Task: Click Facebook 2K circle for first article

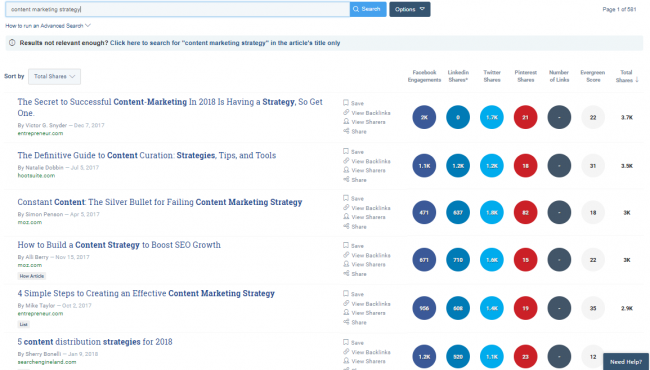Action: point(424,117)
